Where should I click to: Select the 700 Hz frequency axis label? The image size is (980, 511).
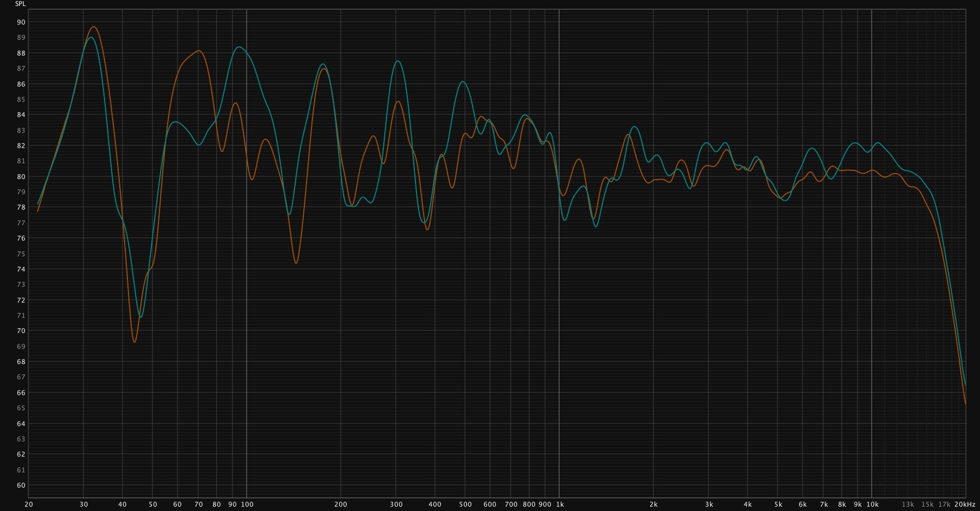(x=511, y=504)
